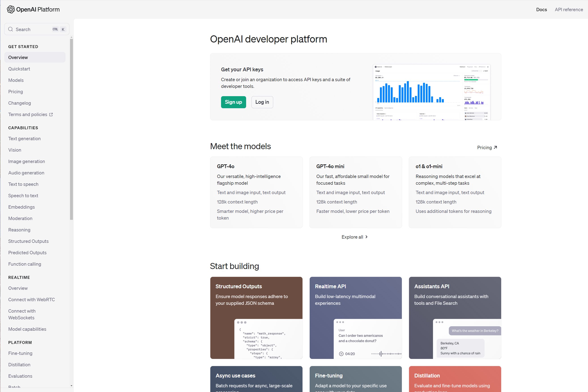
Task: Click the green Sign up button
Action: [233, 102]
